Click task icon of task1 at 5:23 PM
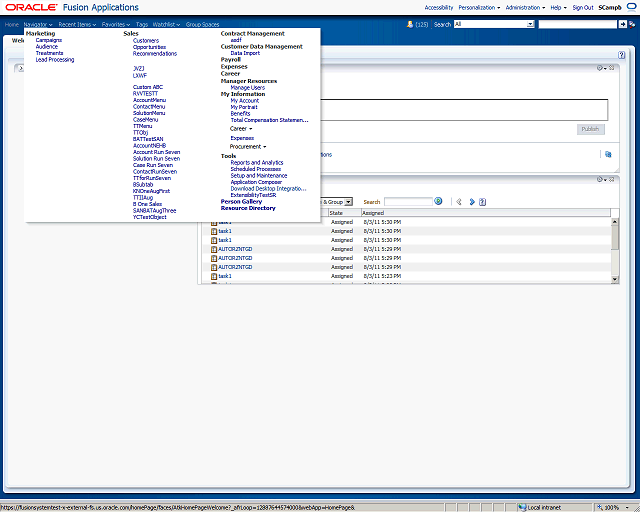The width and height of the screenshot is (640, 512). tap(213, 276)
